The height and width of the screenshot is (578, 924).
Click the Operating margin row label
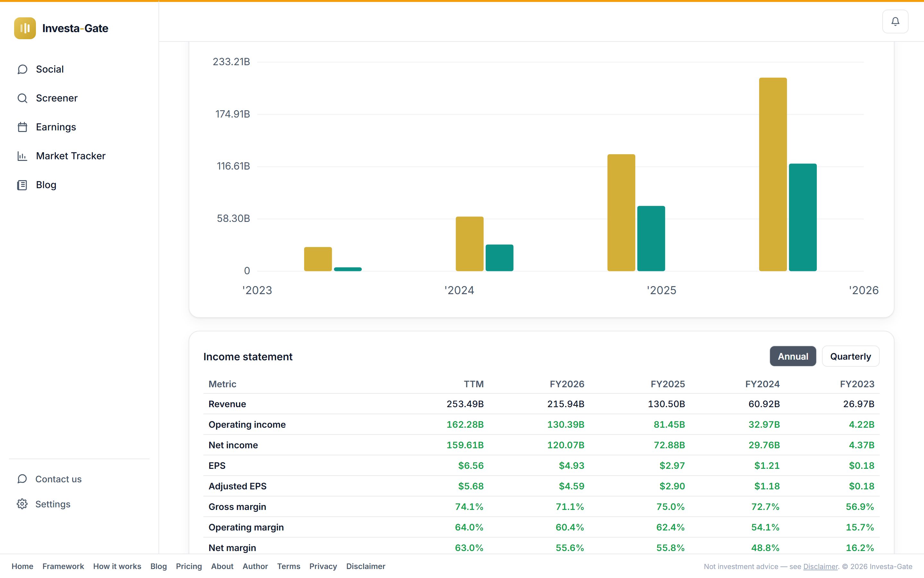(x=246, y=528)
